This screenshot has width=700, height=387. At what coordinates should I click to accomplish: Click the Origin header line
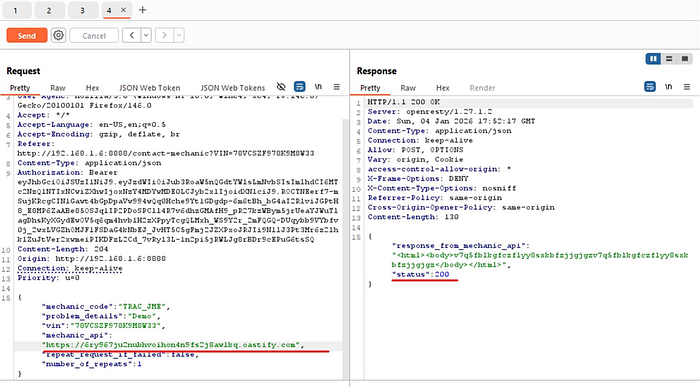[92, 258]
